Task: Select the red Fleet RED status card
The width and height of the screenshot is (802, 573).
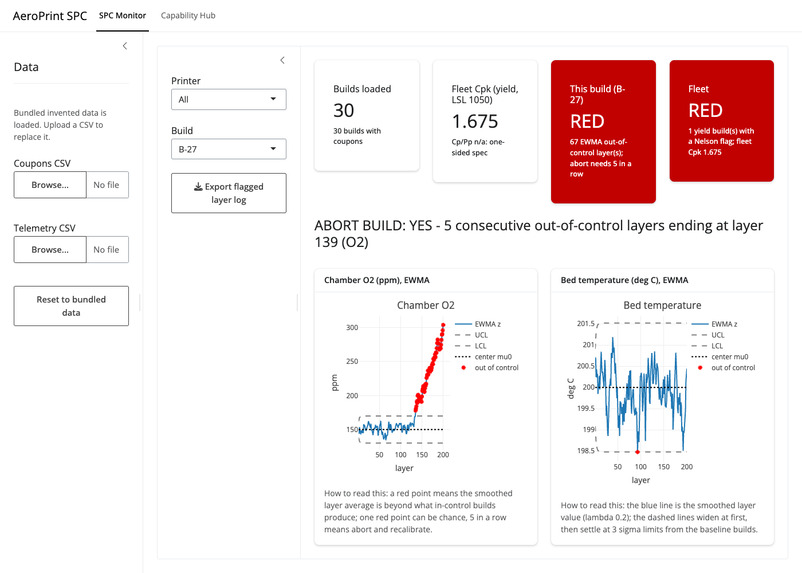Action: [722, 121]
